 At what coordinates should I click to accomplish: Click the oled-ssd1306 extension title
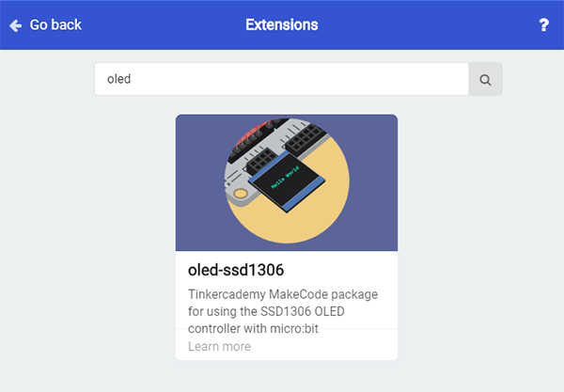click(x=236, y=270)
